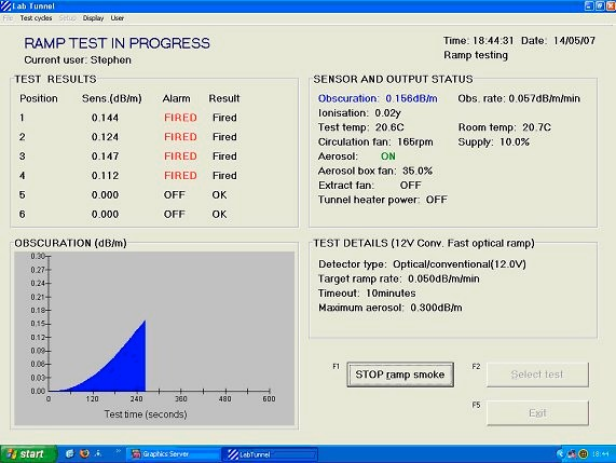Screen dimensions: 616x463
Task: Click sensitivity value 0.147
Action: (105, 156)
